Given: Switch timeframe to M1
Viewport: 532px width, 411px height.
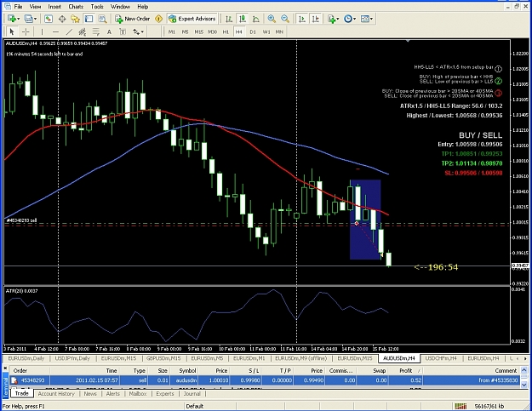Looking at the screenshot, I should coord(172,31).
